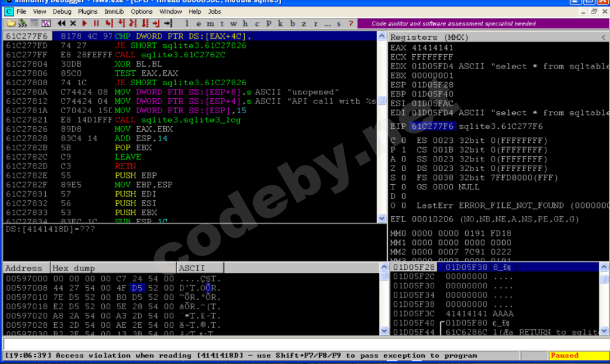Open the Help menu

[x=195, y=12]
